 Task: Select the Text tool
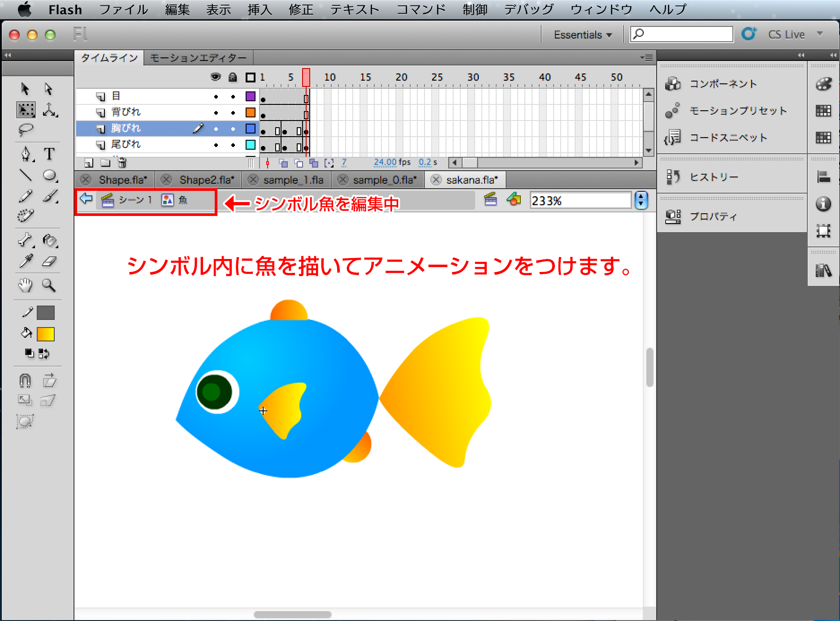(x=49, y=154)
